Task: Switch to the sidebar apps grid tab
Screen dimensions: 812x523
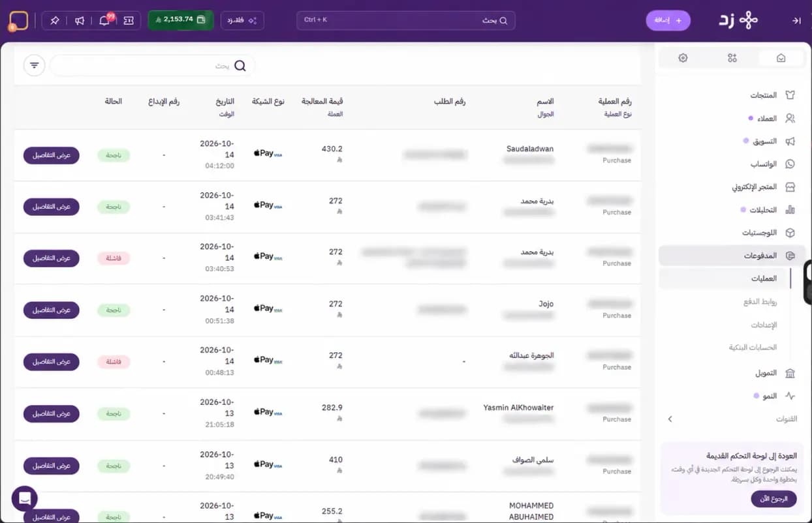Action: [x=732, y=58]
